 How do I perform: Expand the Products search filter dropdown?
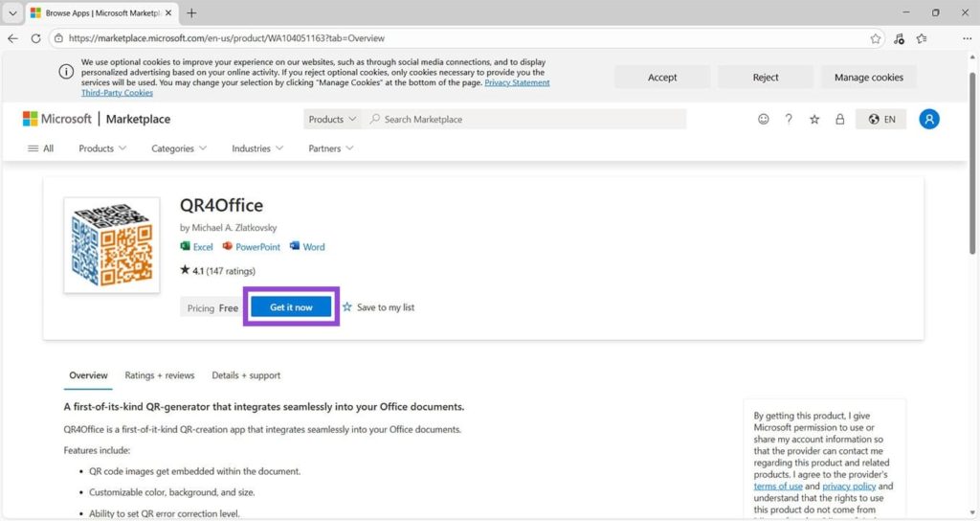pos(332,119)
